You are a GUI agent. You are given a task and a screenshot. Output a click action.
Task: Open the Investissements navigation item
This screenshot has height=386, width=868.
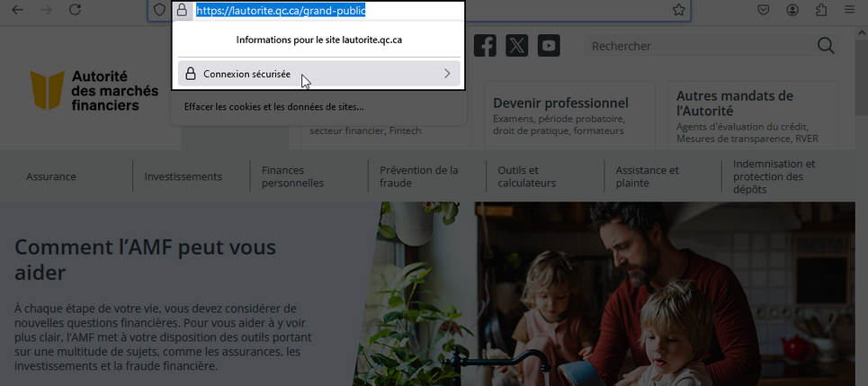click(183, 176)
